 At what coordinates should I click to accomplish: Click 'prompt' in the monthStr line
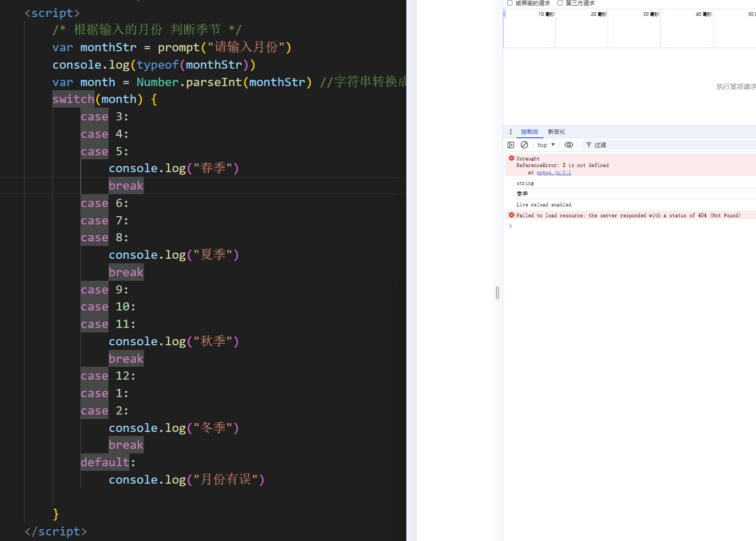[179, 48]
